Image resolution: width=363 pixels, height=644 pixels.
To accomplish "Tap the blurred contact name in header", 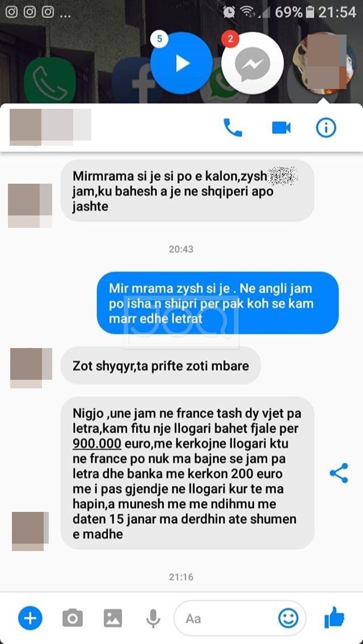I will pos(50,127).
